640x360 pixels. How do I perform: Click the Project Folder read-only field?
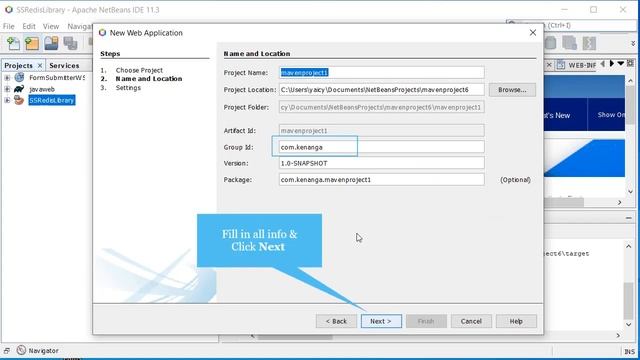tap(381, 107)
